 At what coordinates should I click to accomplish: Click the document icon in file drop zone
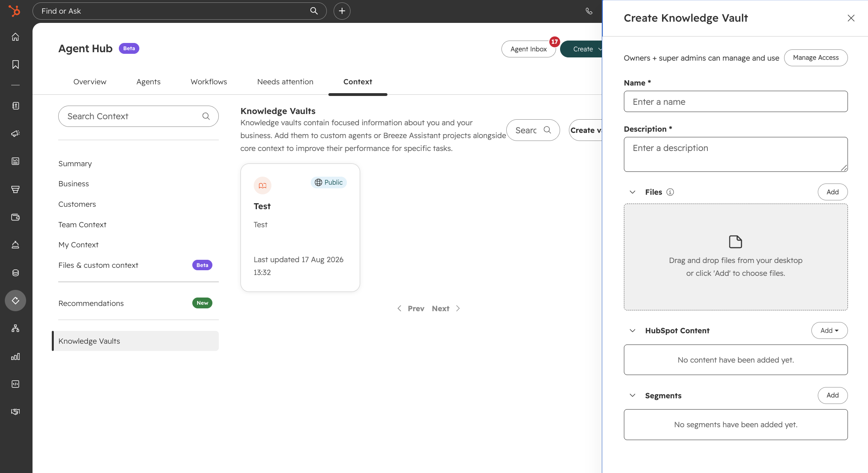click(736, 242)
